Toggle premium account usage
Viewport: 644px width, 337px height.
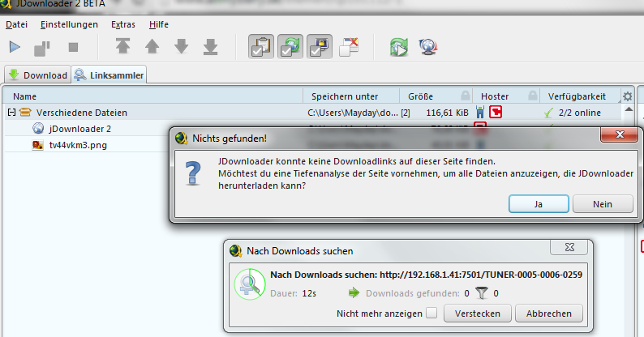(319, 47)
